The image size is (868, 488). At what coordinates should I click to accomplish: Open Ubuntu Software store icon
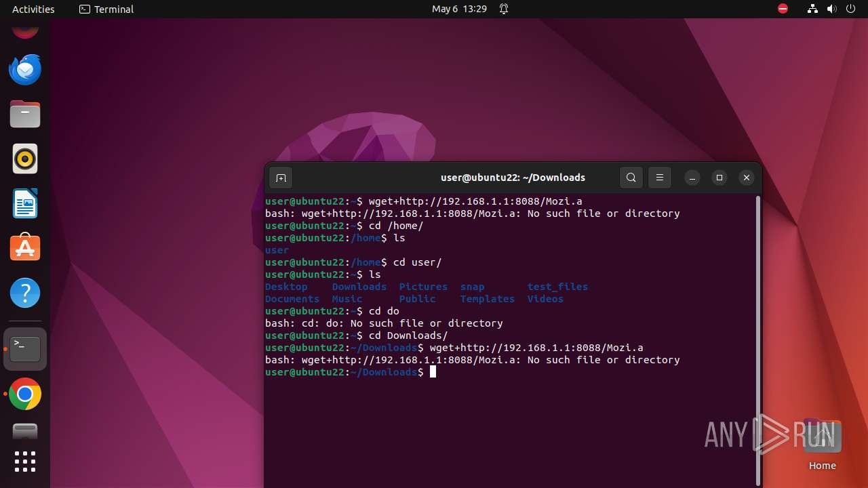[25, 248]
